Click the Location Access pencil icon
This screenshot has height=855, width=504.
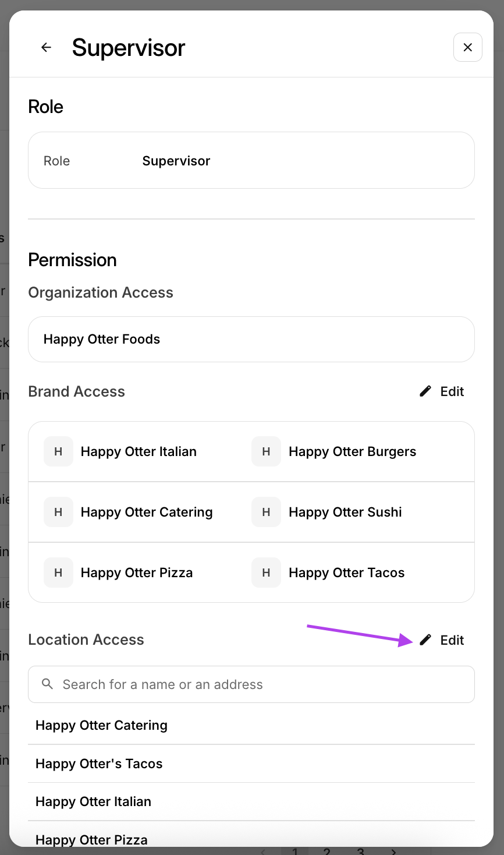(x=425, y=640)
